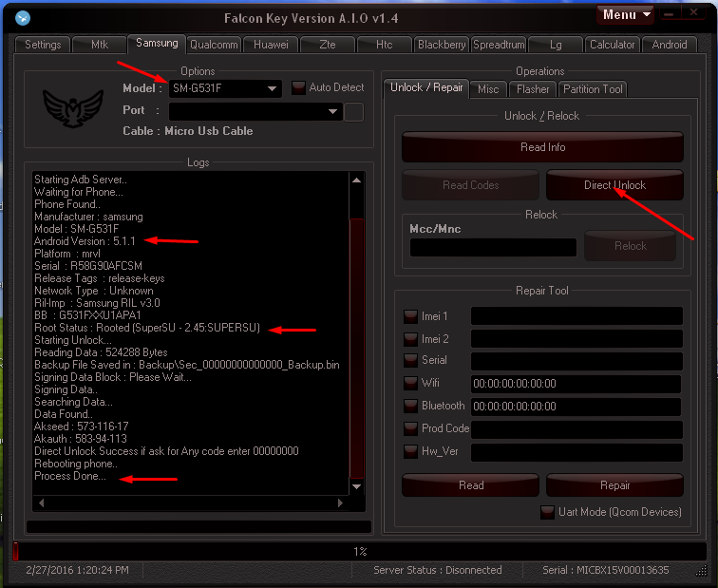Switch to the Mtk tab

coord(100,45)
